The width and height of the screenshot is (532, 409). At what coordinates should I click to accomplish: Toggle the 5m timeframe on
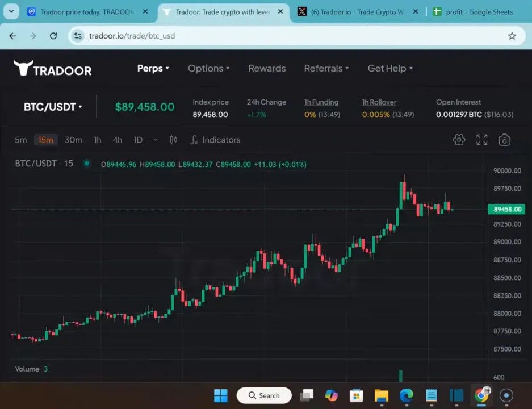(x=20, y=140)
